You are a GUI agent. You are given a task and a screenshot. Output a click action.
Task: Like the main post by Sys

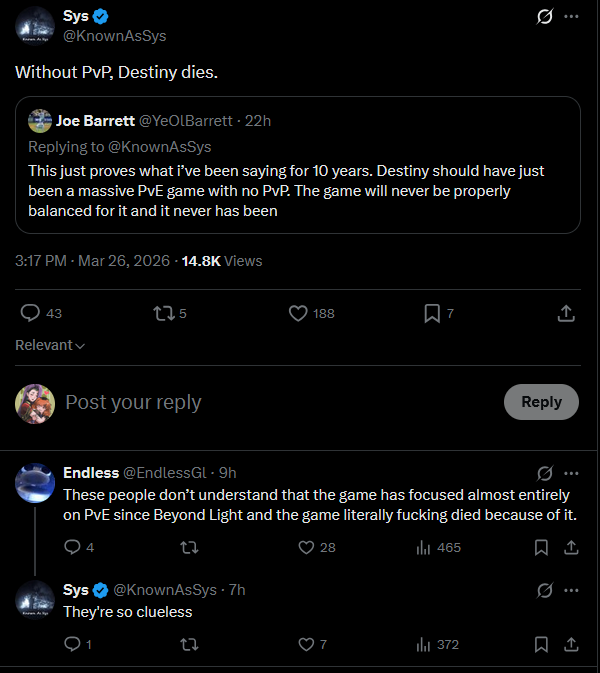[298, 313]
